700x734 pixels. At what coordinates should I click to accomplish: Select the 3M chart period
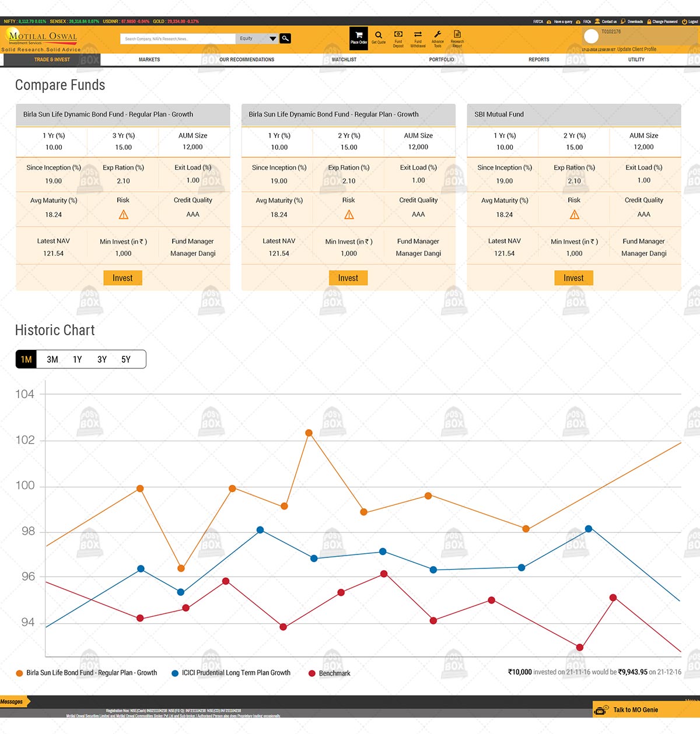tap(52, 360)
